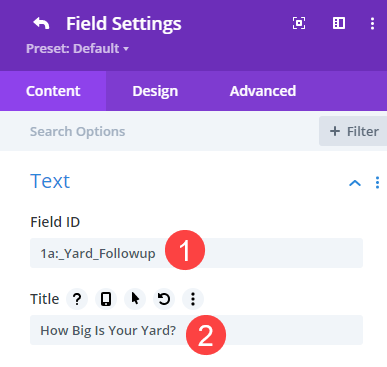This screenshot has width=387, height=367.
Task: Click the Title reset undo icon
Action: pyautogui.click(x=164, y=299)
